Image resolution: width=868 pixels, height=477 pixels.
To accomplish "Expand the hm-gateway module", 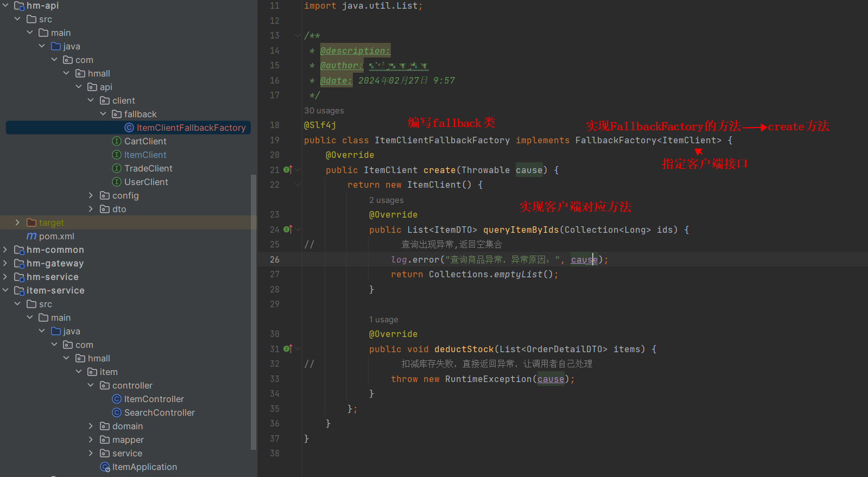I will point(5,263).
